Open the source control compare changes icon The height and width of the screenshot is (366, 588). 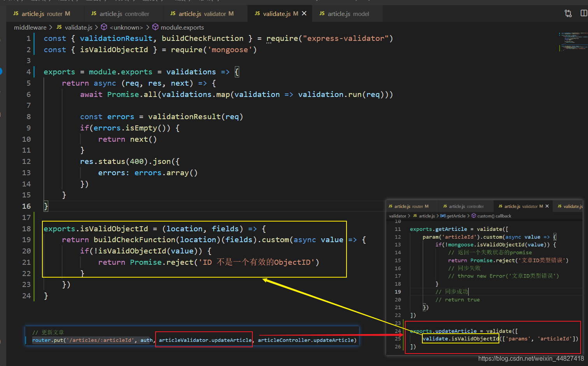[x=568, y=13]
